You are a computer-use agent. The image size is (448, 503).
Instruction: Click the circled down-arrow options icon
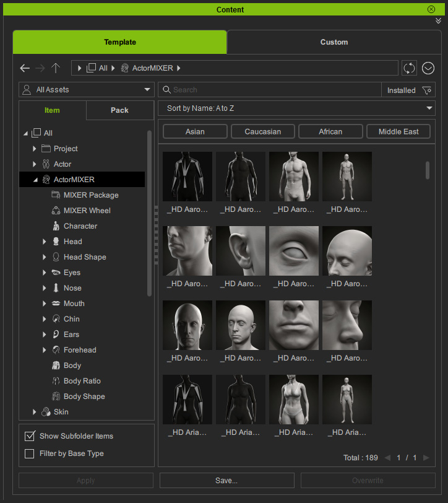pos(428,68)
